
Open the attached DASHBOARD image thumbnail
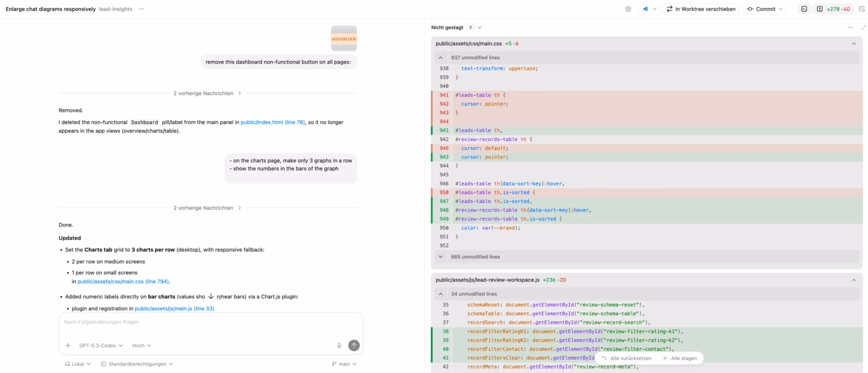tap(344, 38)
